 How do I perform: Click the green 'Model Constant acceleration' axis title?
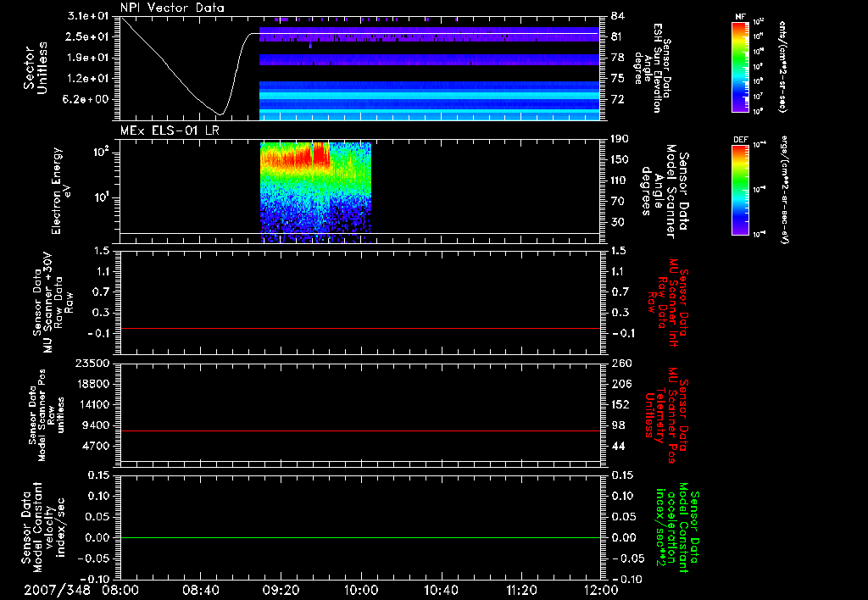pyautogui.click(x=678, y=529)
